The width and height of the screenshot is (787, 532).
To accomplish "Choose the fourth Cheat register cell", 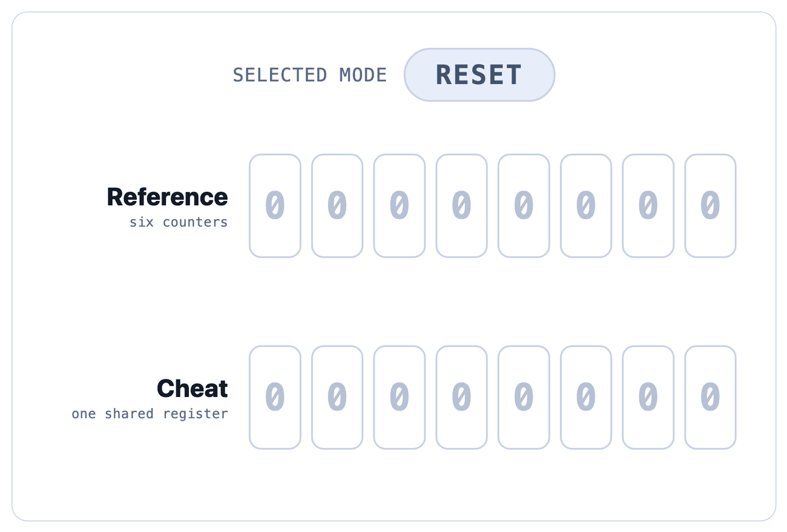I will coord(462,398).
